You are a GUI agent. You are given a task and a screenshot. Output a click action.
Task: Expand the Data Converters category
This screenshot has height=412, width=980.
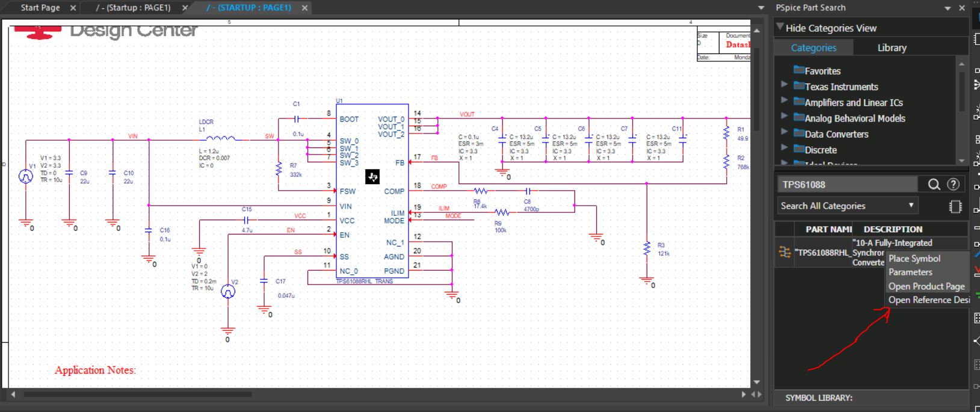784,132
